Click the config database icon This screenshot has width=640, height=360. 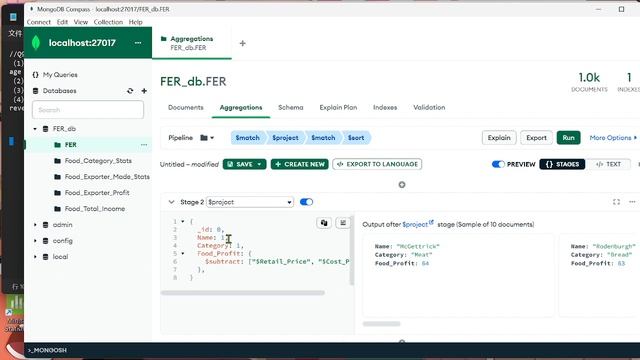click(x=46, y=241)
